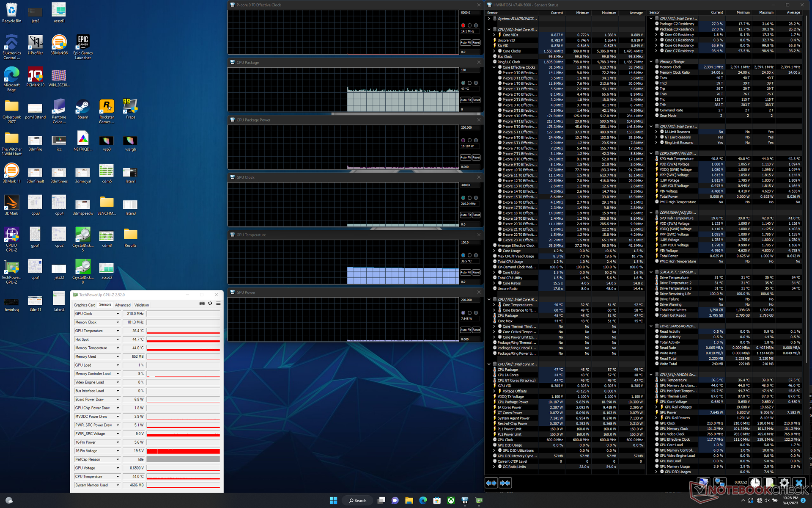The height and width of the screenshot is (508, 812).
Task: Click Auto Fit in P-core 0 graph
Action: point(465,42)
